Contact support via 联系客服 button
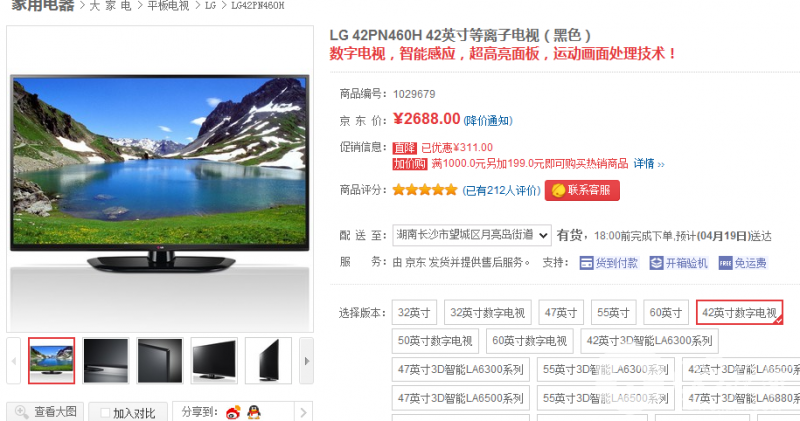This screenshot has width=800, height=421. (582, 190)
